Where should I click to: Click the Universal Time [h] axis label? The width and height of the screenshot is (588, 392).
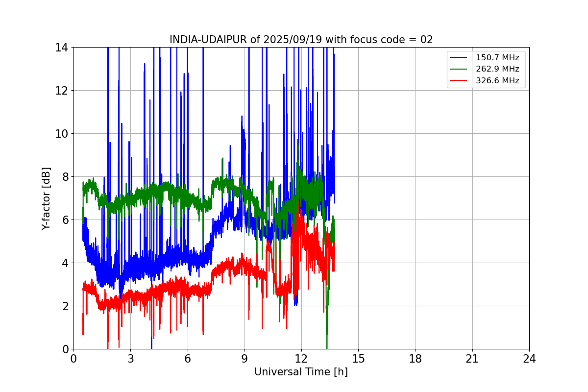(301, 372)
